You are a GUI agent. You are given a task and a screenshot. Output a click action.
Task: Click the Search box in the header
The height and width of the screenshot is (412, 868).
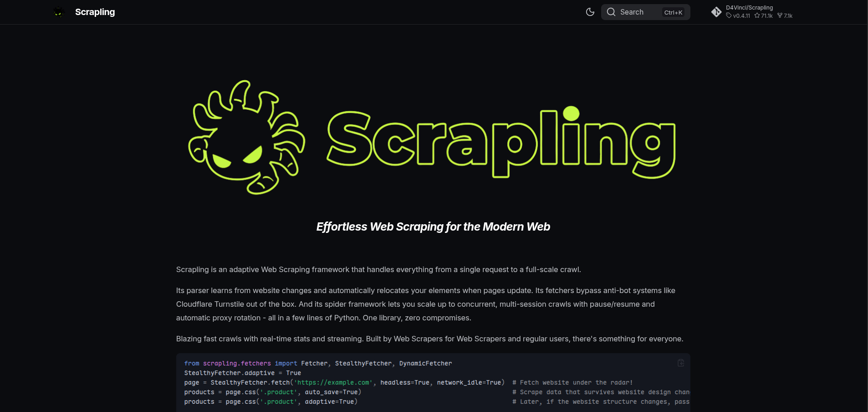(645, 12)
